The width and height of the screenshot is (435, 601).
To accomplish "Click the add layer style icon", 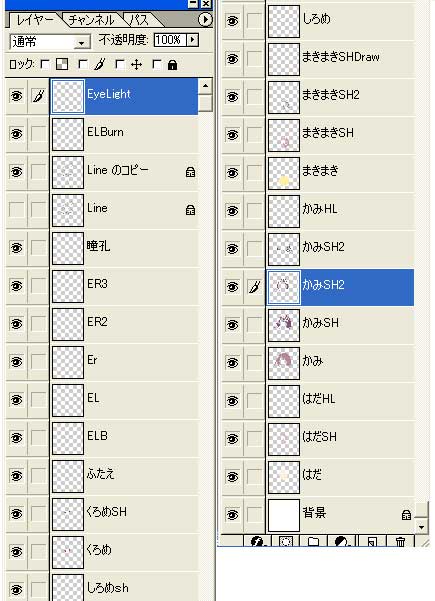I will [x=258, y=541].
